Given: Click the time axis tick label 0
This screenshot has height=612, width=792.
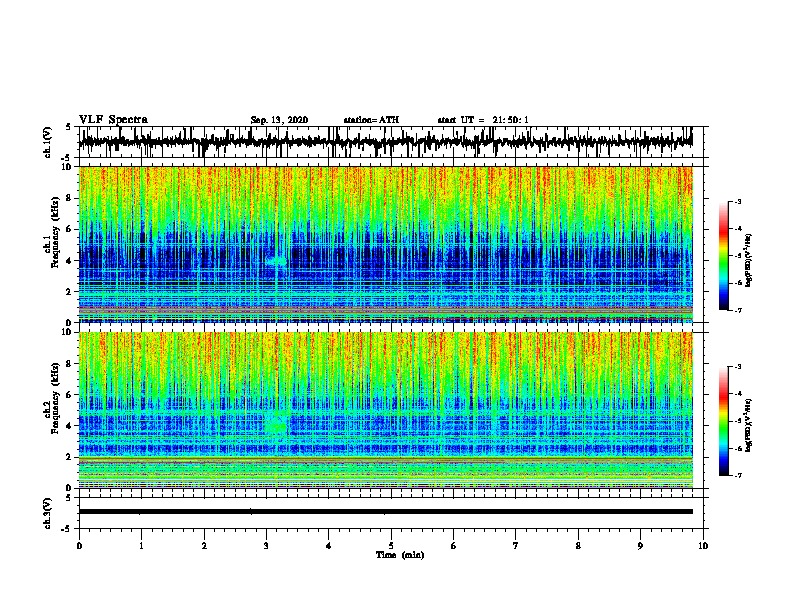Looking at the screenshot, I should point(79,546).
